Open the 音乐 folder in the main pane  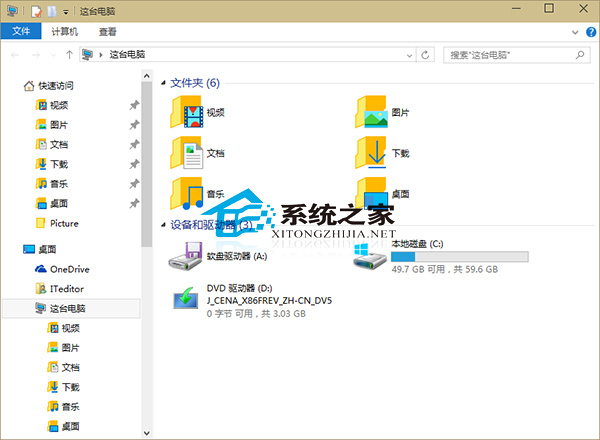pyautogui.click(x=197, y=194)
